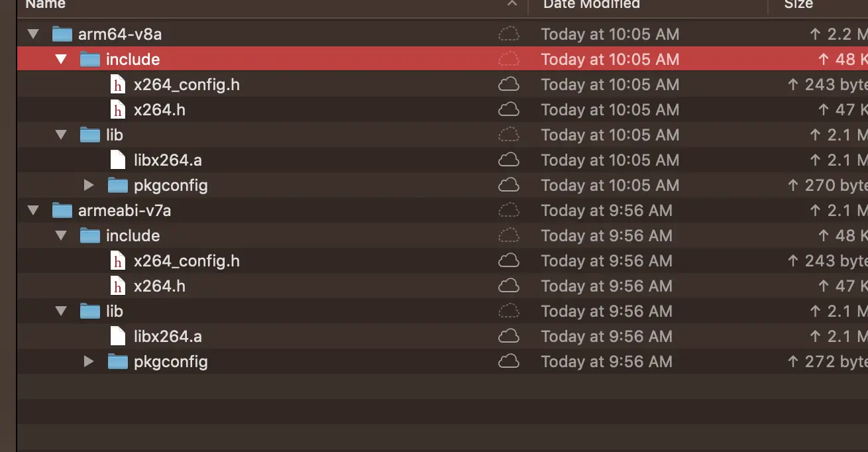Click the cloud icon for armeabi-v7a x264_config.h
This screenshot has height=452, width=868.
(x=508, y=260)
